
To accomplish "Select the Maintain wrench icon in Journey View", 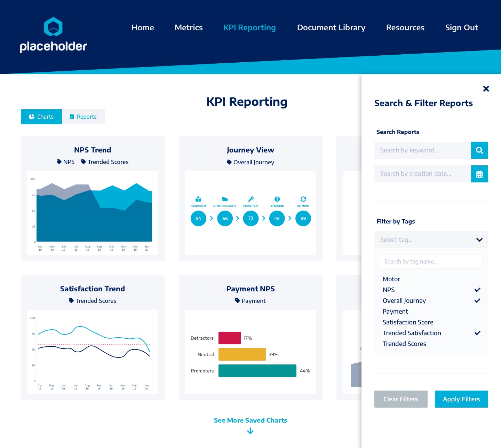I will (x=250, y=199).
